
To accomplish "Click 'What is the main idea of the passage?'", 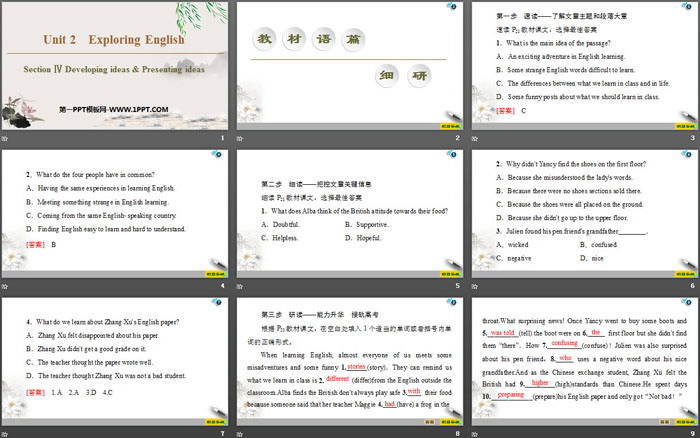I will [x=558, y=43].
